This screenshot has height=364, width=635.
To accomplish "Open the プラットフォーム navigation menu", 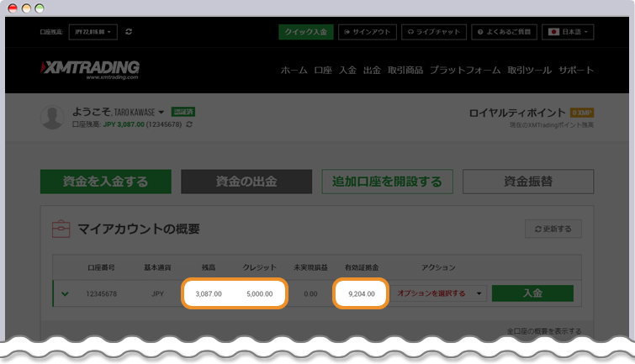I will [x=465, y=71].
